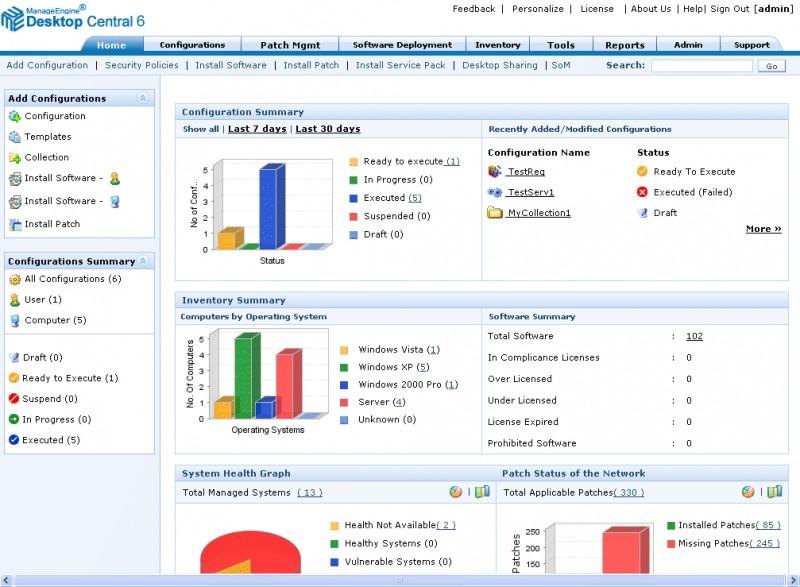Click the TestServ1 configuration icon
This screenshot has height=587, width=800.
[494, 192]
